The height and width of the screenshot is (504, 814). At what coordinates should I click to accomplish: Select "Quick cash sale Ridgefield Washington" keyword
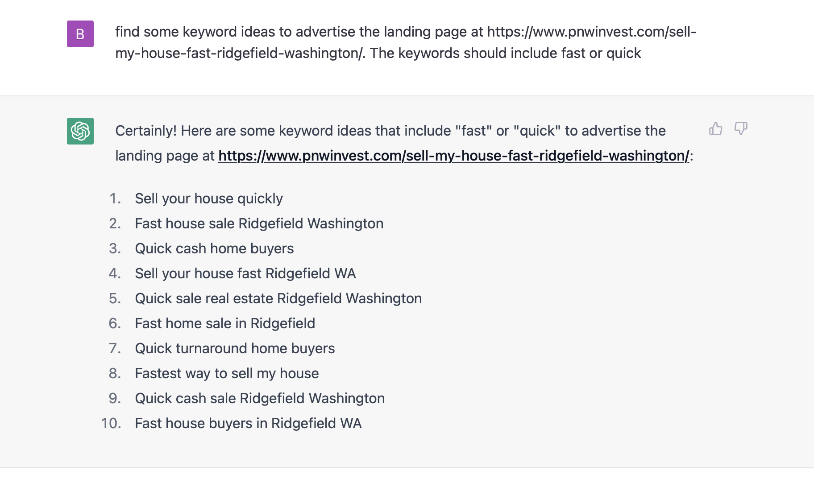(x=260, y=398)
